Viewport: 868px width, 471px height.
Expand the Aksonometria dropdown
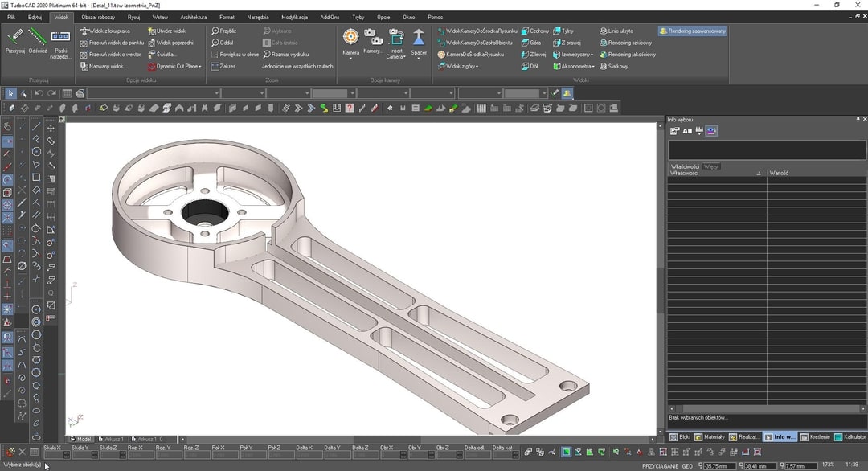(x=593, y=65)
